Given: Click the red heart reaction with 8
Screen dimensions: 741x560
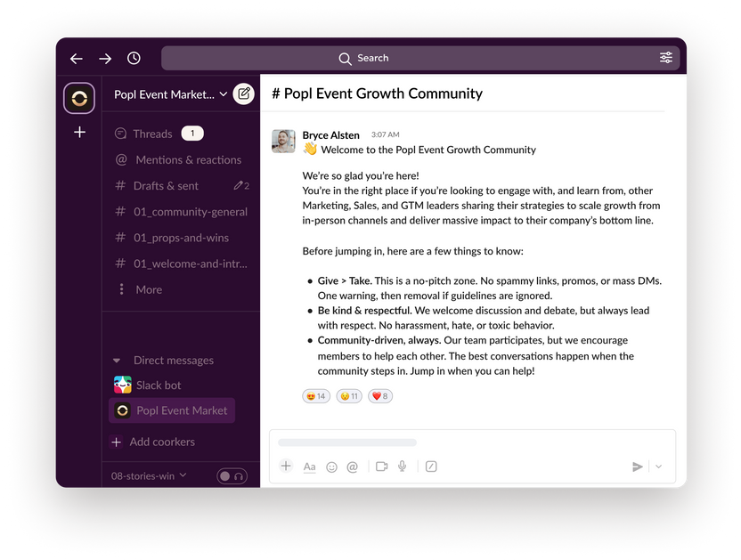Looking at the screenshot, I should [380, 396].
